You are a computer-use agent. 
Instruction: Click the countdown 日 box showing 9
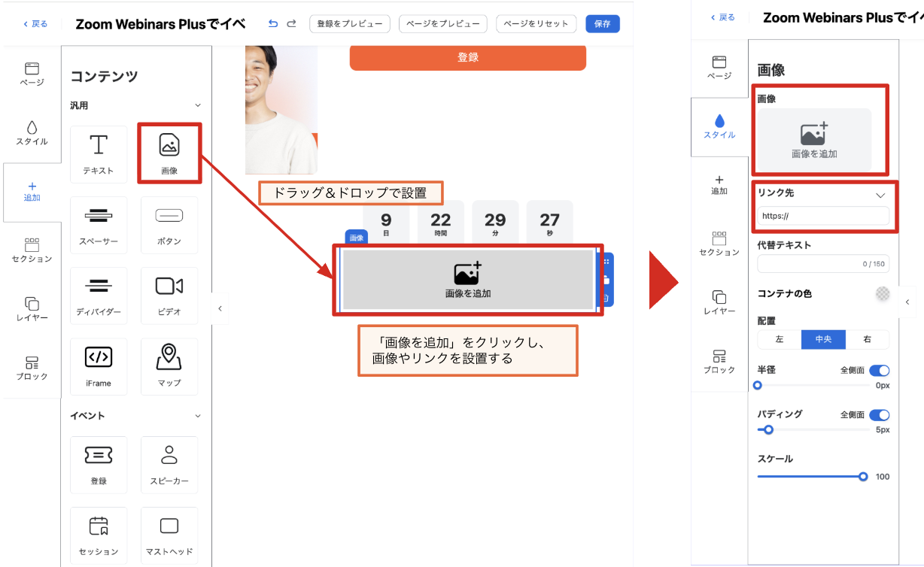[x=386, y=222]
